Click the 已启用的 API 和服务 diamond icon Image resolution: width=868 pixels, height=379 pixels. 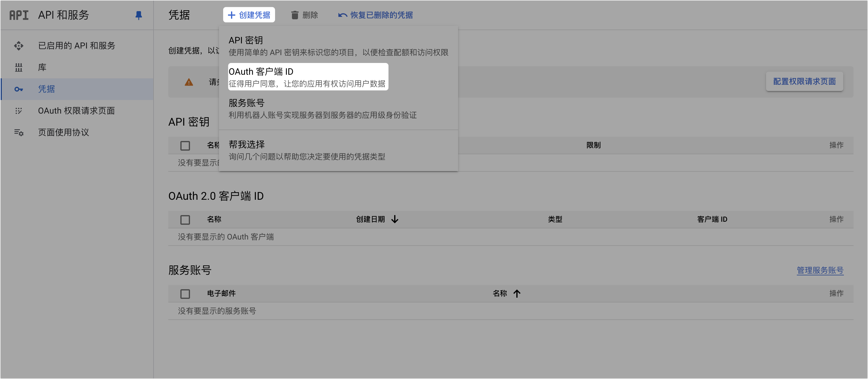(x=18, y=46)
